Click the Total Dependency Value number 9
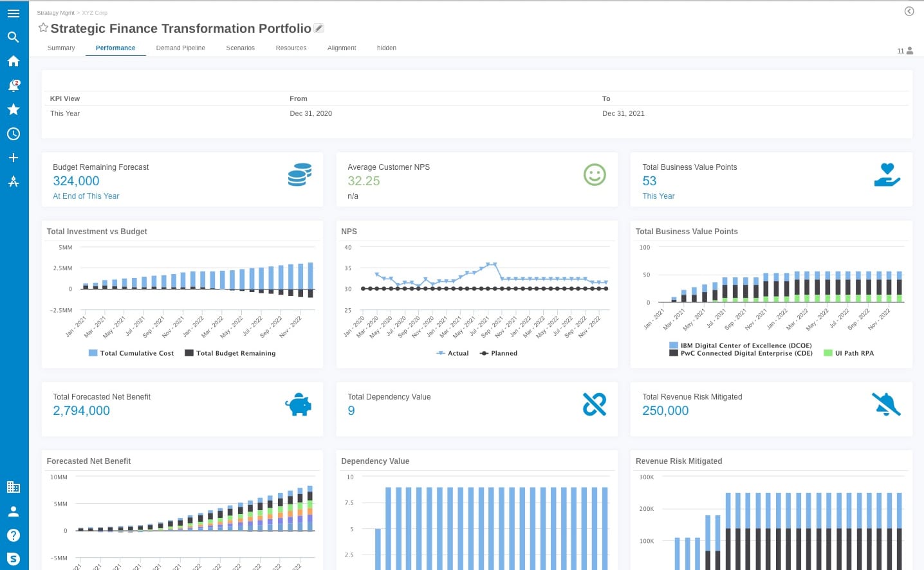Viewport: 924px width, 570px height. [x=351, y=411]
